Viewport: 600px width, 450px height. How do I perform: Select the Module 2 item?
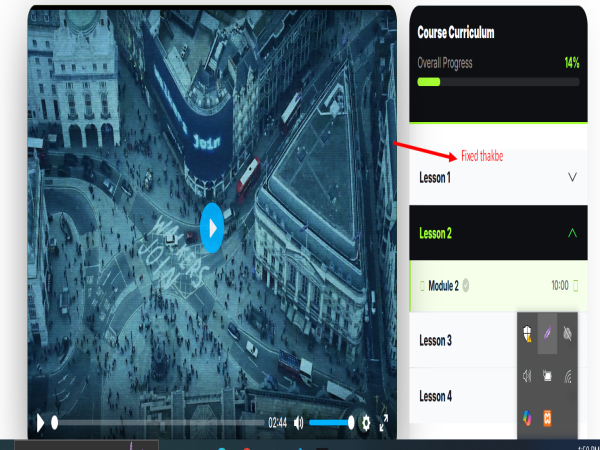498,286
